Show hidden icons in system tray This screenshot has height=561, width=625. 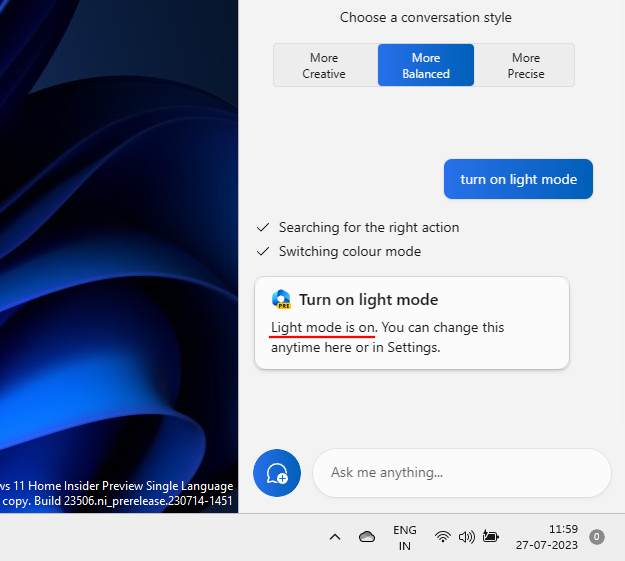click(335, 537)
